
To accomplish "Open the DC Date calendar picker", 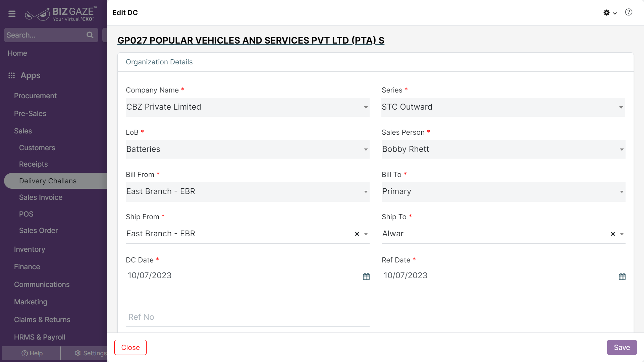I will click(366, 276).
